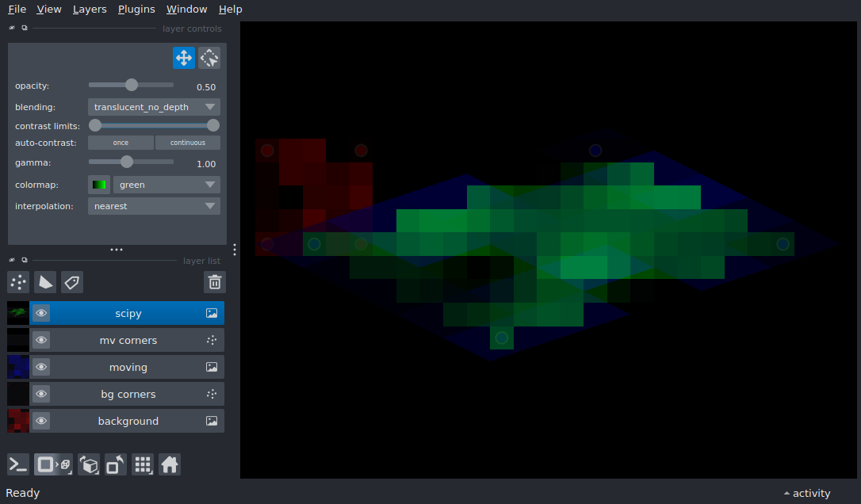
Task: Click the right contrast limits handle
Action: pyautogui.click(x=213, y=126)
